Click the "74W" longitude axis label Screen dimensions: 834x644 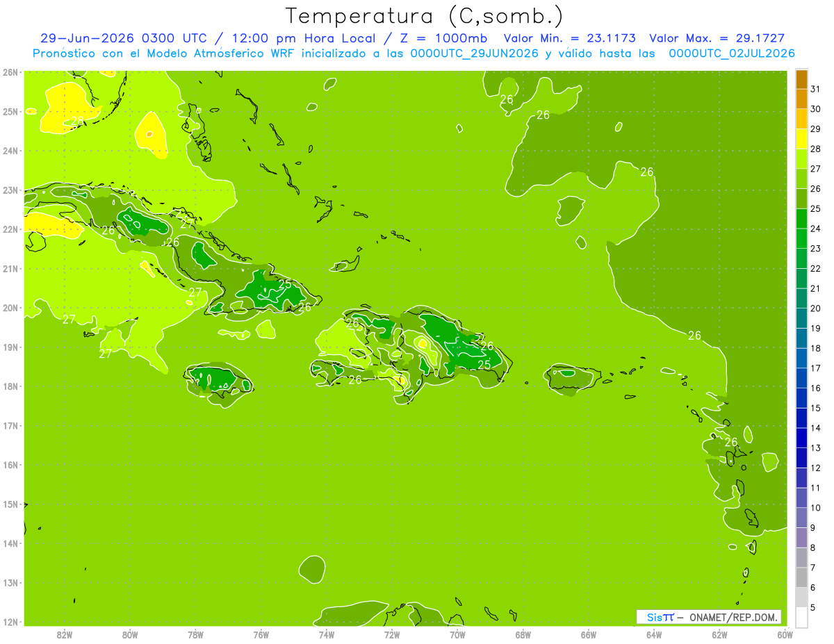click(327, 634)
